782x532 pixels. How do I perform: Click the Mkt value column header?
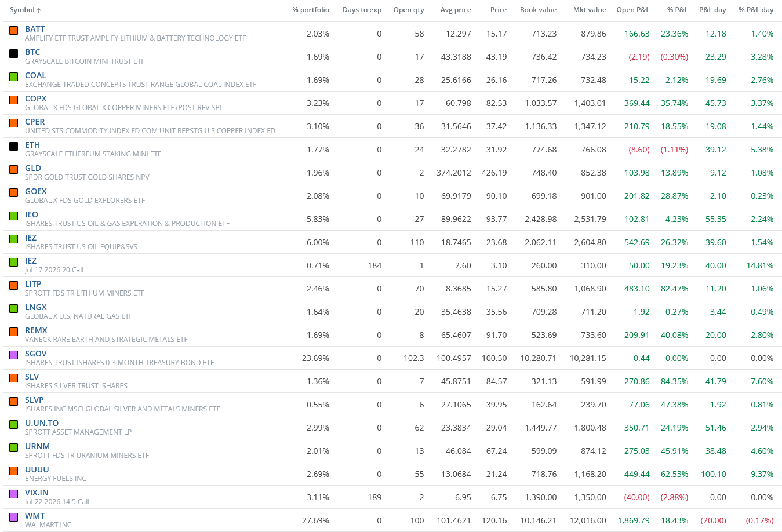[589, 10]
